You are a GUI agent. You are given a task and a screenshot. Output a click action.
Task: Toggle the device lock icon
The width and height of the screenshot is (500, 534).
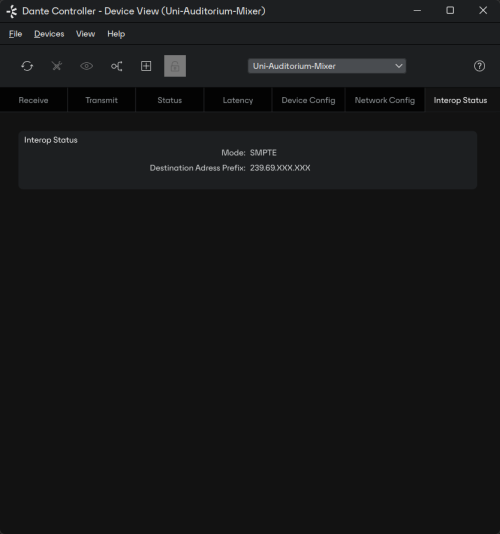click(175, 66)
